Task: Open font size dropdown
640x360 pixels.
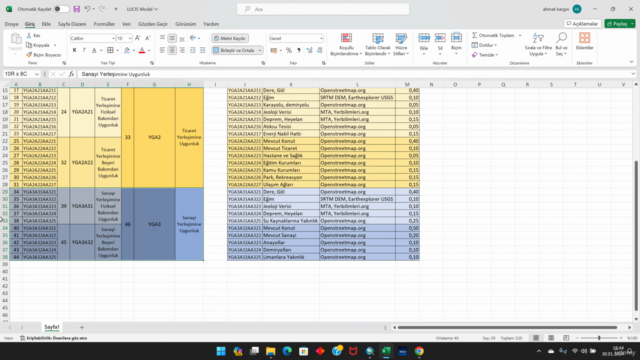Action: (x=130, y=38)
